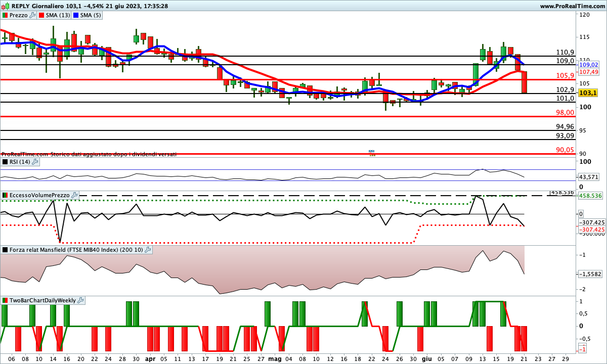The image size is (607, 364).
Task: Click the TwoBarChartDailyWeekly color square
Action: pos(5,300)
